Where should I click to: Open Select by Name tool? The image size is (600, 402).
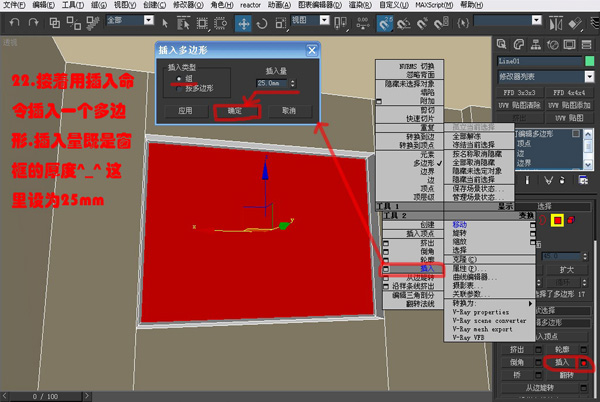click(x=183, y=24)
